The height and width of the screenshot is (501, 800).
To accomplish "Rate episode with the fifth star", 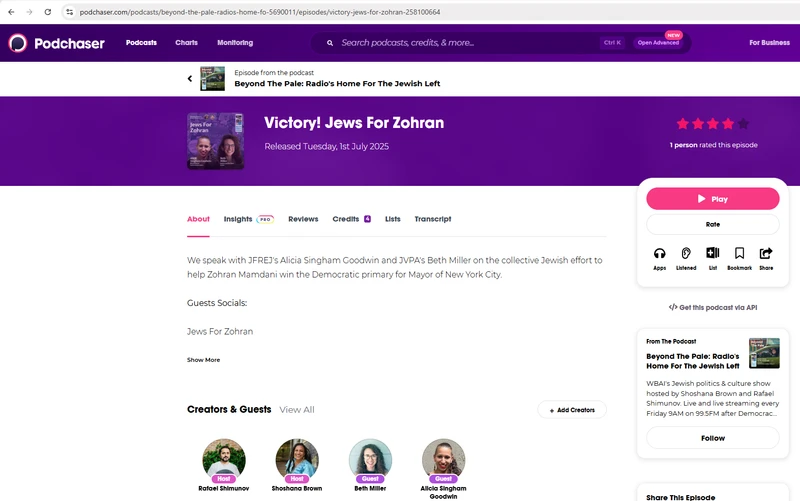I will tap(743, 124).
